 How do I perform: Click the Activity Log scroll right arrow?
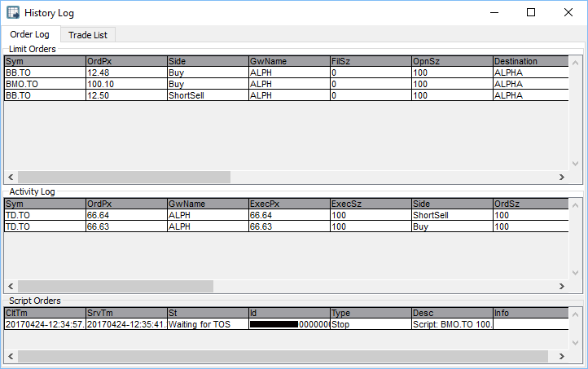coord(561,287)
